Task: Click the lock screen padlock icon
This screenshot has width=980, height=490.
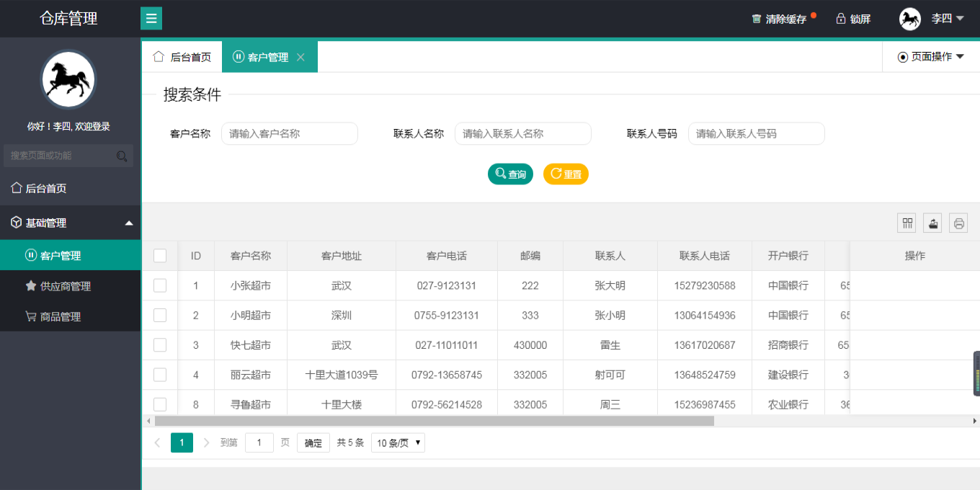Action: pyautogui.click(x=840, y=19)
